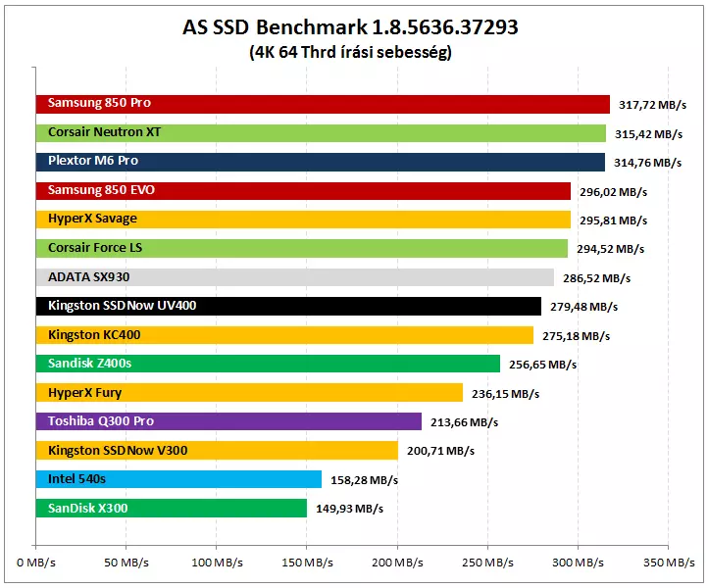Click the "0 MB/s" axis label

[36, 563]
